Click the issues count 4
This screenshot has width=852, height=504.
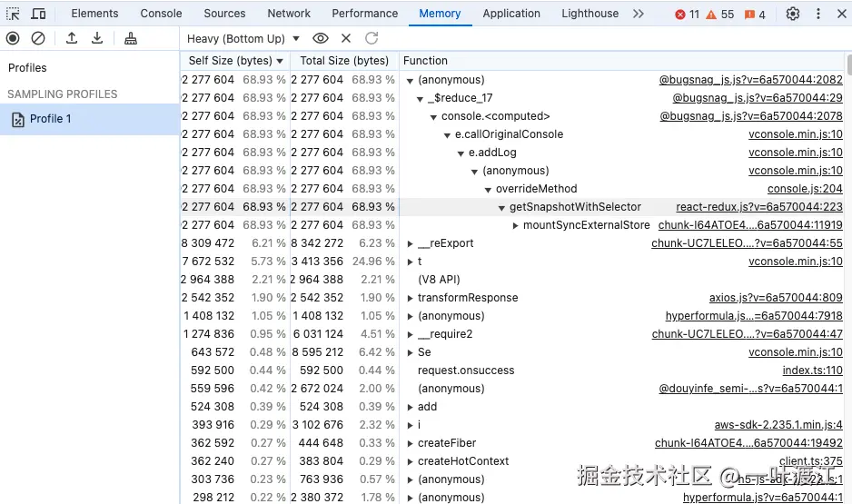pos(756,15)
